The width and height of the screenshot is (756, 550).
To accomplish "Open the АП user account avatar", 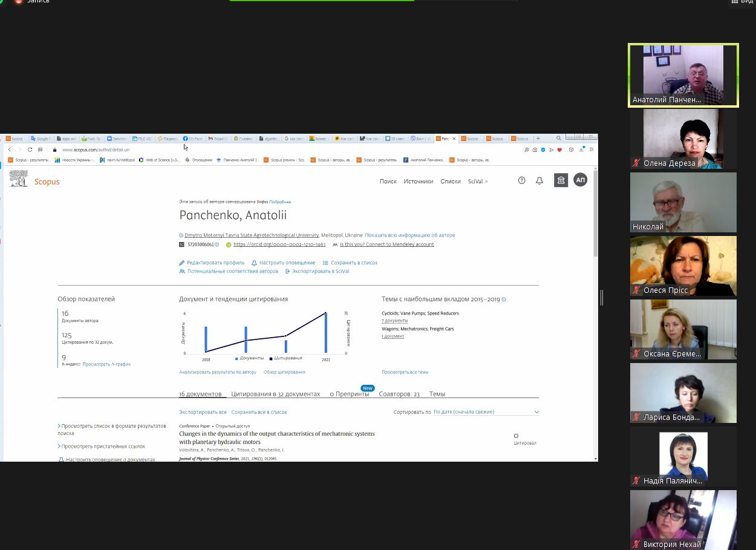I will [581, 180].
